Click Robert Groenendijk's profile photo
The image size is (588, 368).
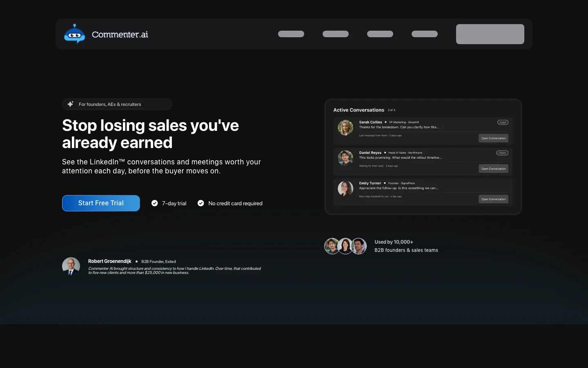coord(71,266)
